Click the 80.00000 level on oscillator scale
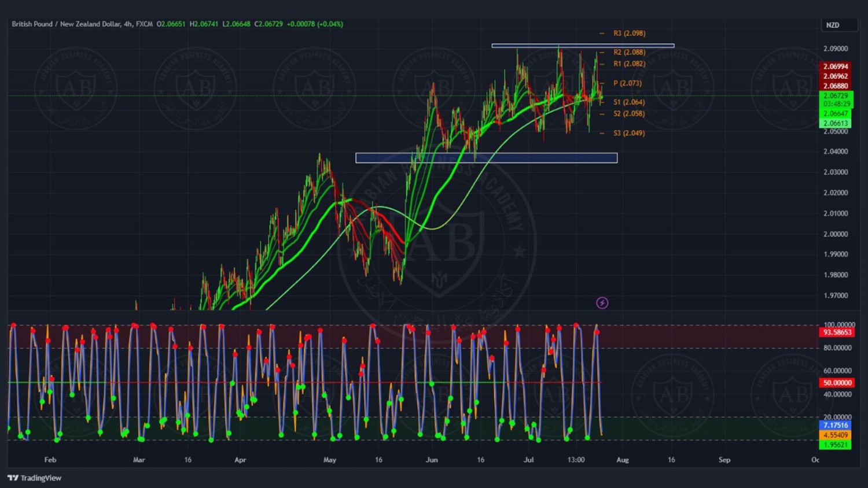This screenshot has width=868, height=488. click(x=837, y=348)
